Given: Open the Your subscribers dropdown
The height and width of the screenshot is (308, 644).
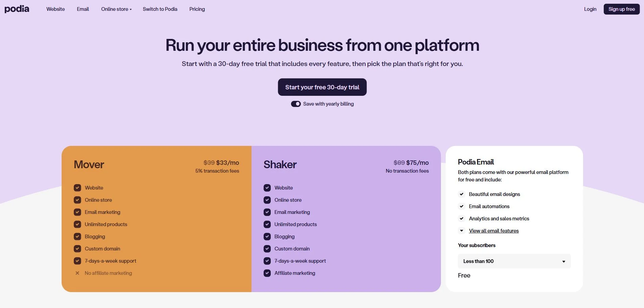Looking at the screenshot, I should (x=514, y=261).
